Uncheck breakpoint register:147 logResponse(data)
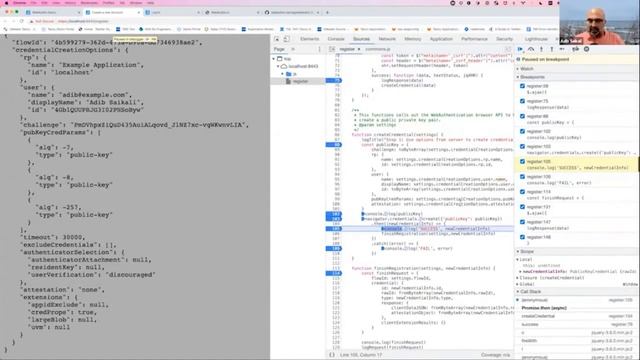Image resolution: width=640 pixels, height=360 pixels. (x=522, y=222)
